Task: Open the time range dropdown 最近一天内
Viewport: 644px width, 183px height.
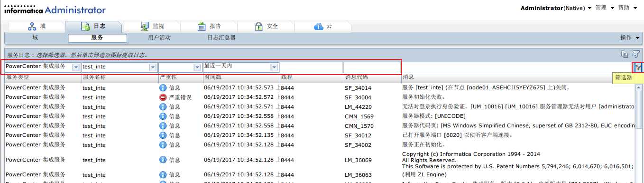Action: (x=274, y=67)
